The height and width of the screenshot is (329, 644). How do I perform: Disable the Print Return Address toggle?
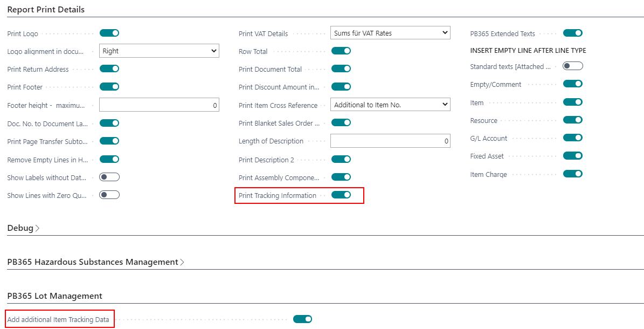[x=109, y=68]
